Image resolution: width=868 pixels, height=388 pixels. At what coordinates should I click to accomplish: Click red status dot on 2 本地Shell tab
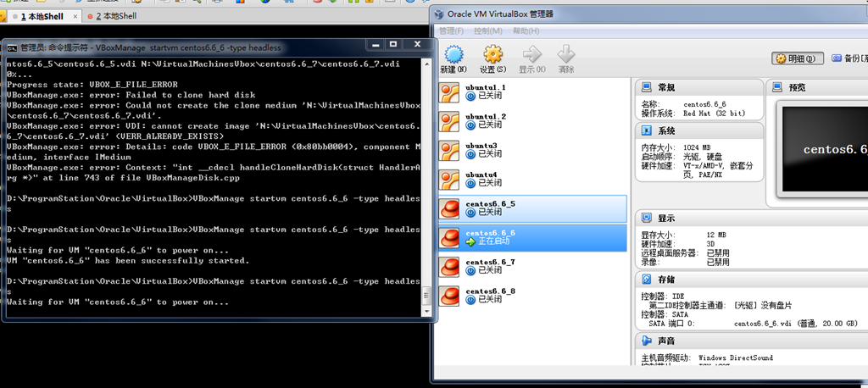click(x=90, y=17)
